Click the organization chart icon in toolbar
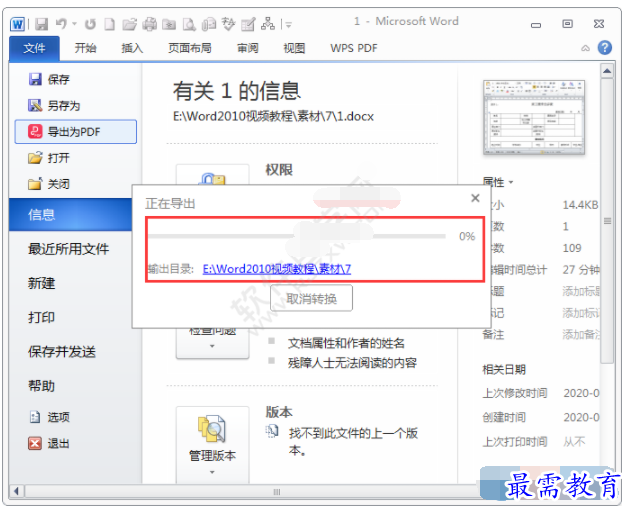This screenshot has width=629, height=517. pyautogui.click(x=268, y=24)
